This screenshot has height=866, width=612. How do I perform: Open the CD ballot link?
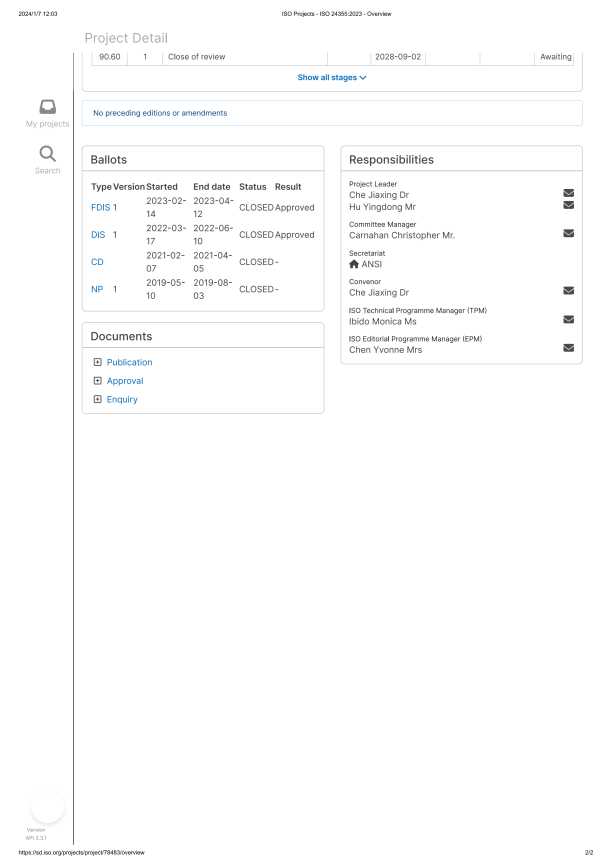point(97,262)
